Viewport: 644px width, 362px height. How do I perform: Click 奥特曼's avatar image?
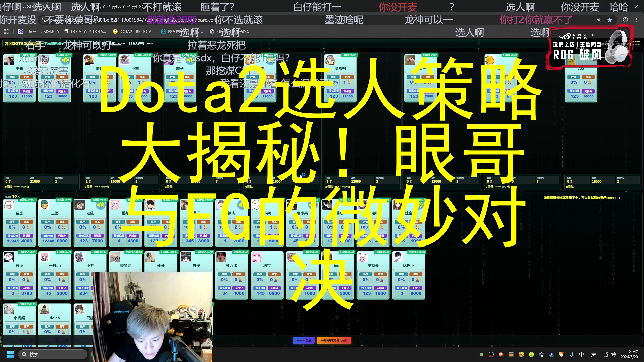[362, 257]
